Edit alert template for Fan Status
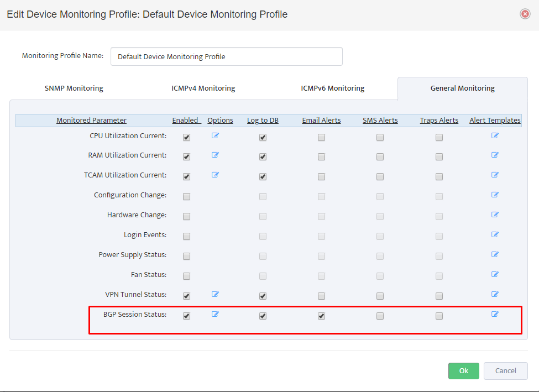 tap(495, 274)
